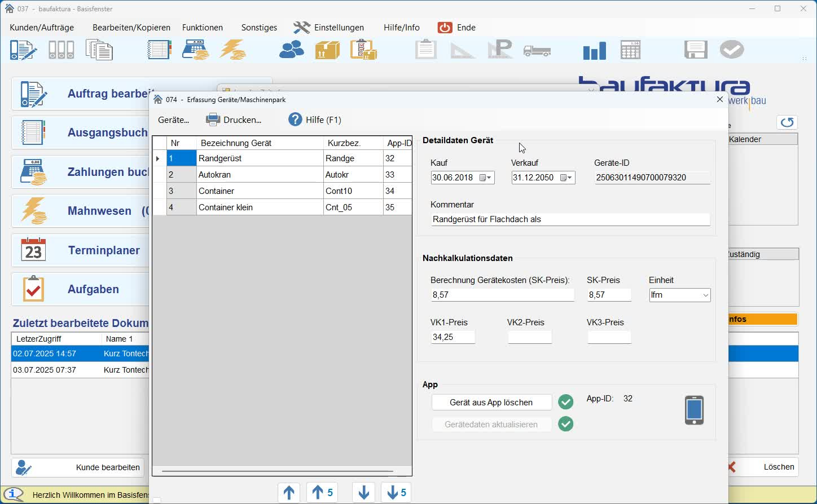Open the Verkauf date picker dropdown
817x504 pixels.
(566, 178)
